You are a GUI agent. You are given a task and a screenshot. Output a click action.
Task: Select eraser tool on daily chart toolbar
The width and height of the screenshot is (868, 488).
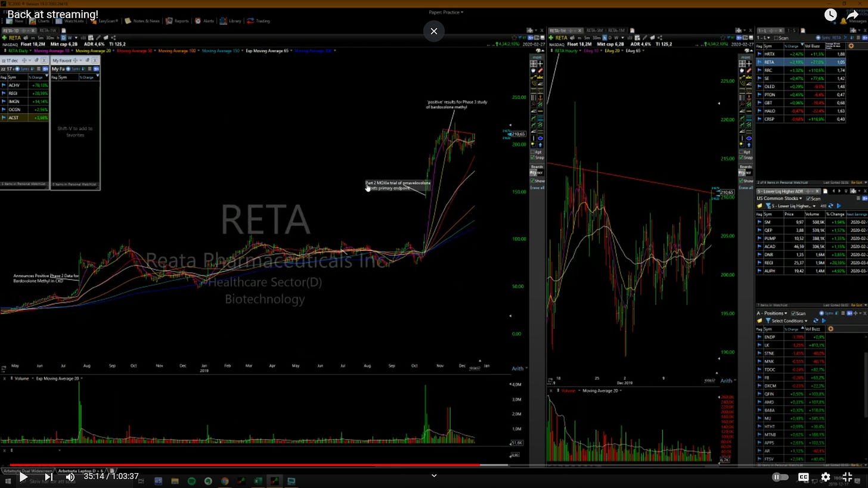540,70
